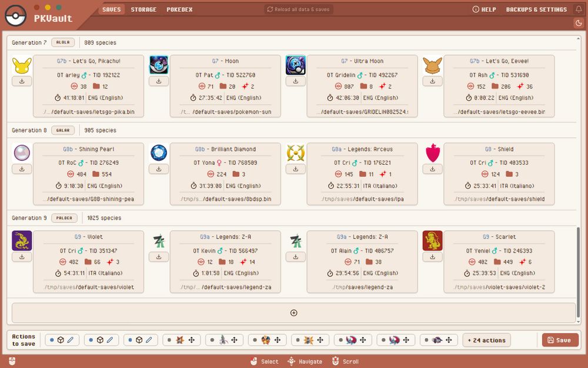Open the Help page
The height and width of the screenshot is (368, 588).
tap(484, 9)
